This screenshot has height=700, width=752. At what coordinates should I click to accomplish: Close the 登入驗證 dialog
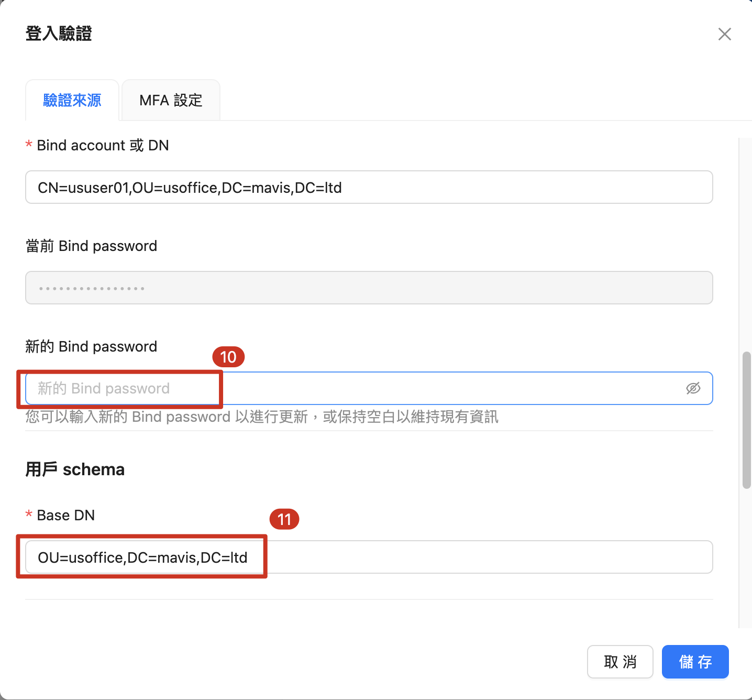tap(724, 34)
